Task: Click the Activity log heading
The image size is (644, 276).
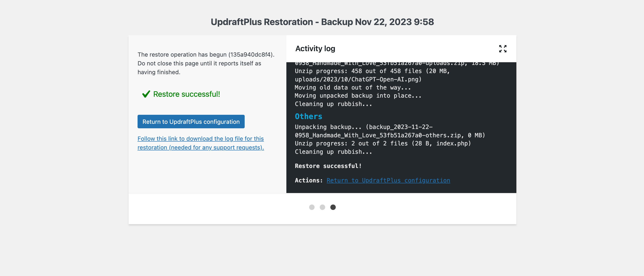Action: coord(315,48)
